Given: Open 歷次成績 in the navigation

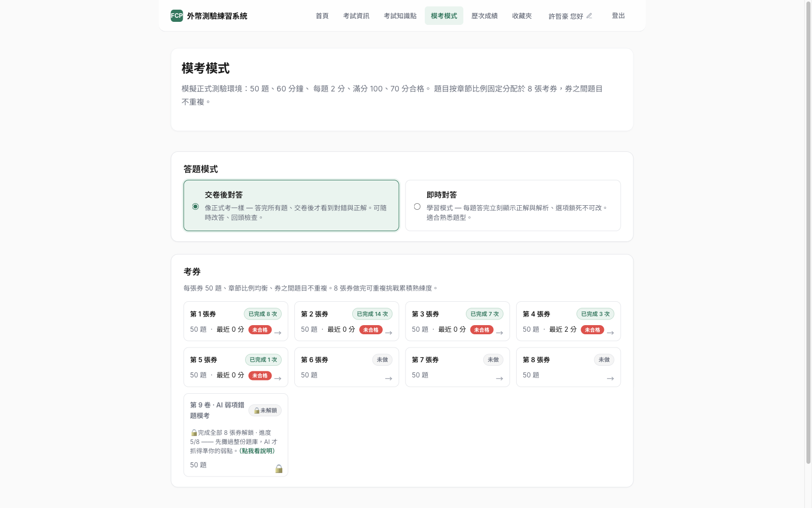Looking at the screenshot, I should click(x=485, y=16).
